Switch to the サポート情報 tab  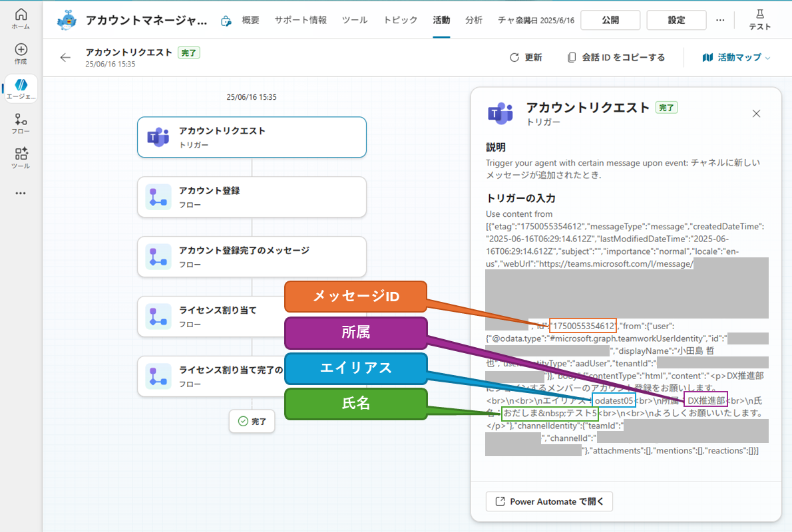[x=301, y=20]
